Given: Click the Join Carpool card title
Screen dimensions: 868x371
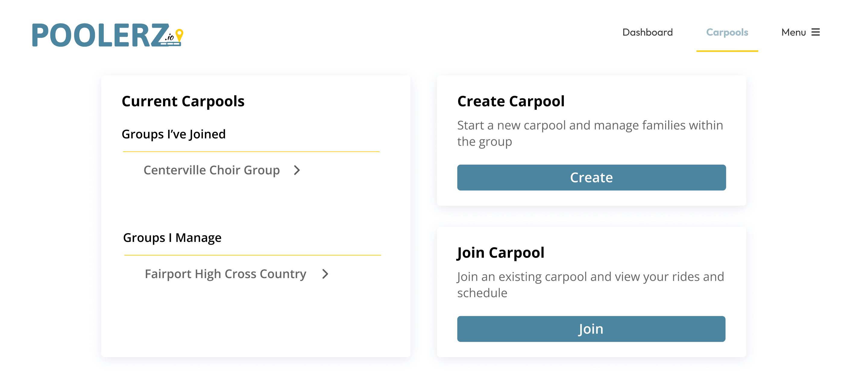Looking at the screenshot, I should click(x=500, y=253).
